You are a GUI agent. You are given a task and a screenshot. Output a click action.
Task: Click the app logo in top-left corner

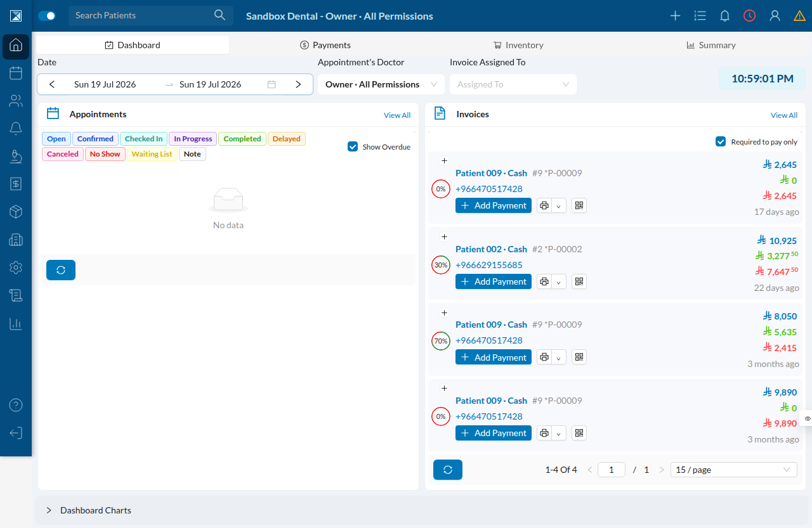click(16, 16)
